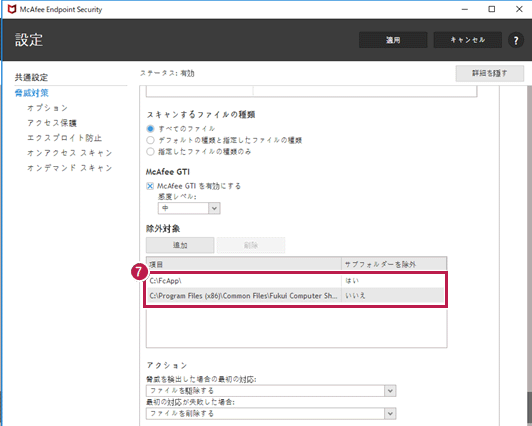Click the 項目 column header
The height and width of the screenshot is (426, 532).
244,264
